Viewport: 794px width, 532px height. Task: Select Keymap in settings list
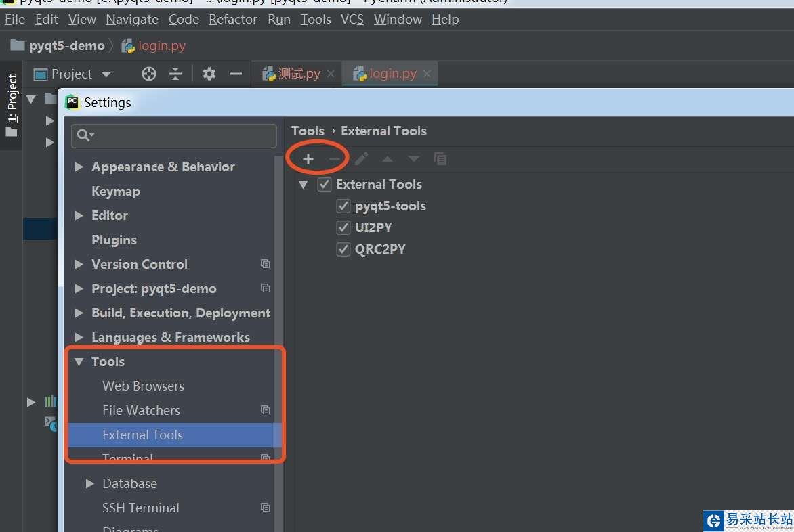pos(116,191)
